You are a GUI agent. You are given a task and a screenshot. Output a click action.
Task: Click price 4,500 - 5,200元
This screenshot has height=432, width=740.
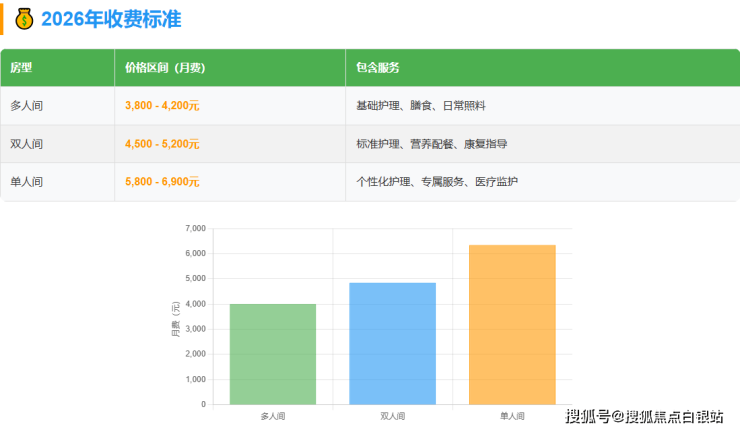point(162,144)
